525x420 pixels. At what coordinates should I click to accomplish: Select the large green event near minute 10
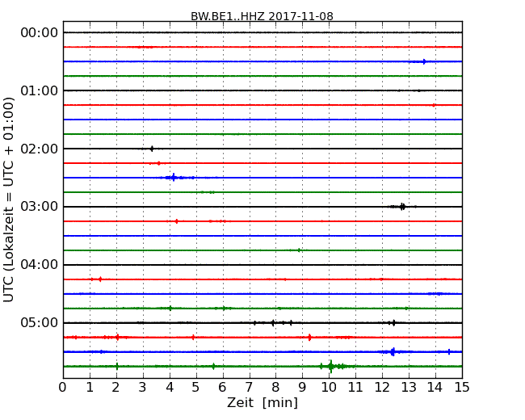click(331, 367)
